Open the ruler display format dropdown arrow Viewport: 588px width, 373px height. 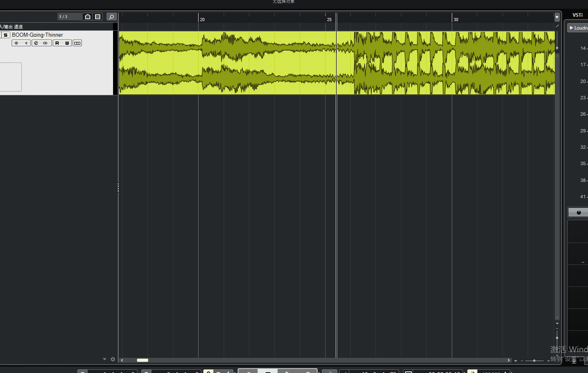(557, 17)
